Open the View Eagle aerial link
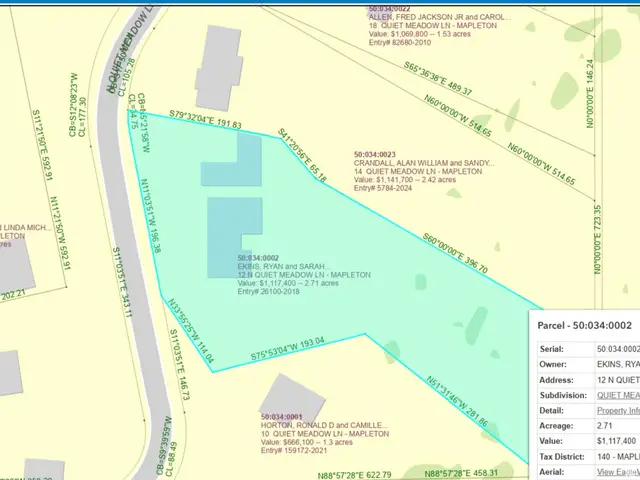640x480 pixels. 618,472
